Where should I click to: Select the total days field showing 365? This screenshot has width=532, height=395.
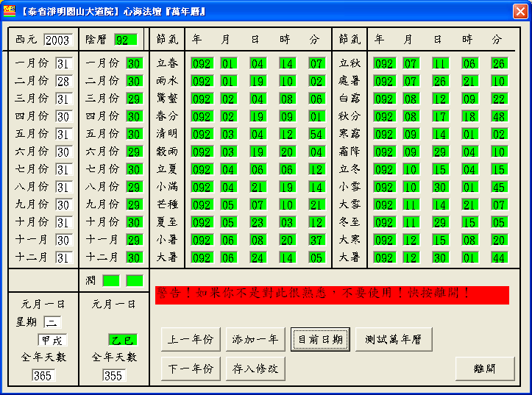point(43,375)
